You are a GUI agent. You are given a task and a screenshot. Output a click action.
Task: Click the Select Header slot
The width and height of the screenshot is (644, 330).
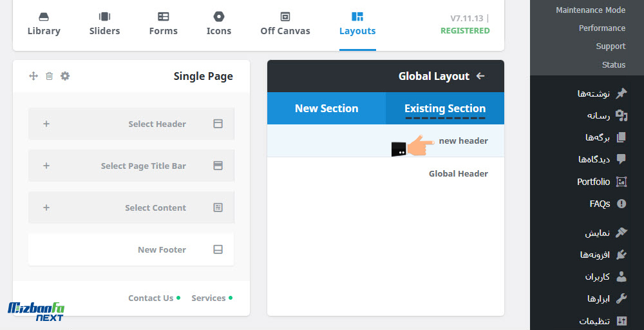pos(131,124)
